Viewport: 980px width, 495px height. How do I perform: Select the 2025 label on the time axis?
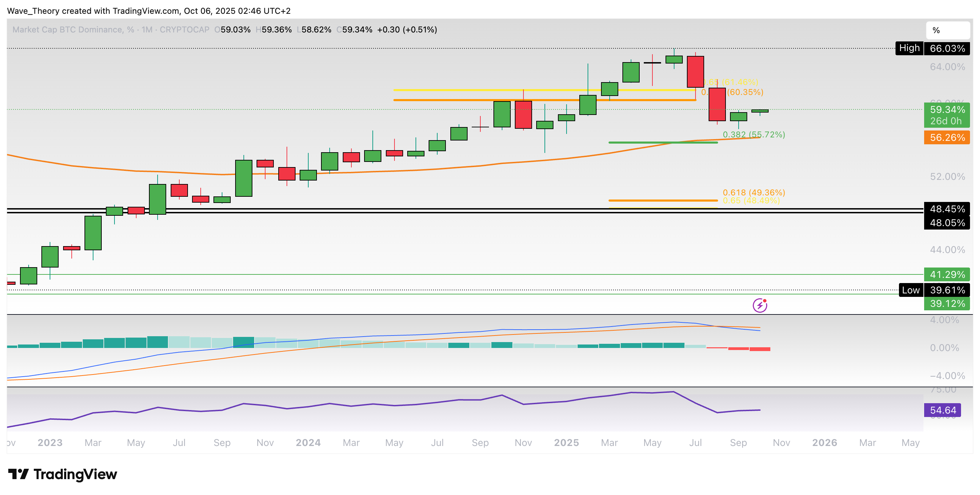[x=567, y=443]
